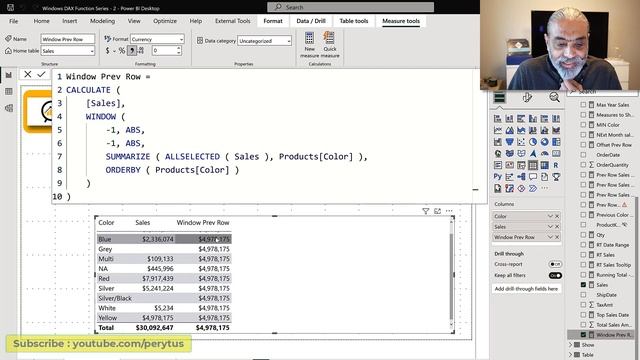Click the Window Prev Row column header
This screenshot has height=360, width=640.
point(203,222)
